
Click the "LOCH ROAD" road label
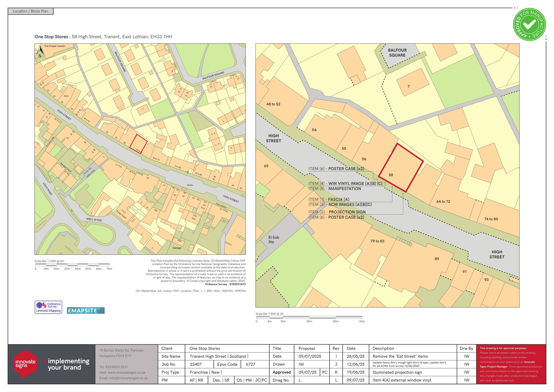coord(47,189)
